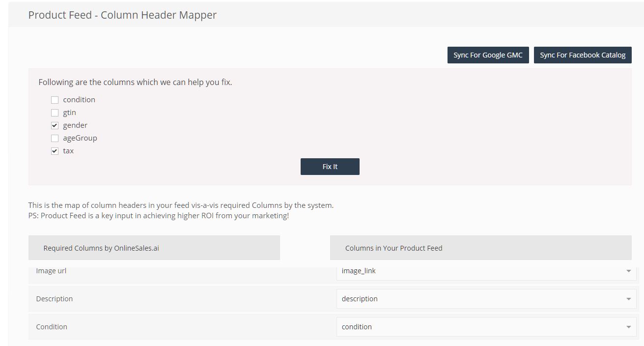Click the Fix It button
This screenshot has height=346, width=644.
pyautogui.click(x=330, y=167)
